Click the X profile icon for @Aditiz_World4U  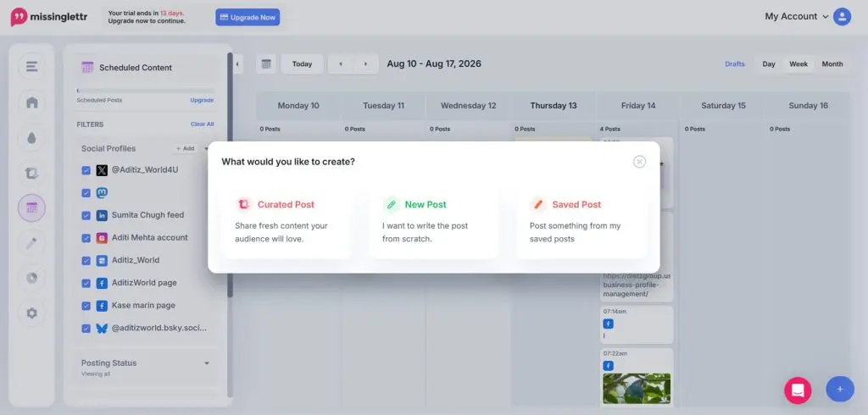tap(102, 170)
